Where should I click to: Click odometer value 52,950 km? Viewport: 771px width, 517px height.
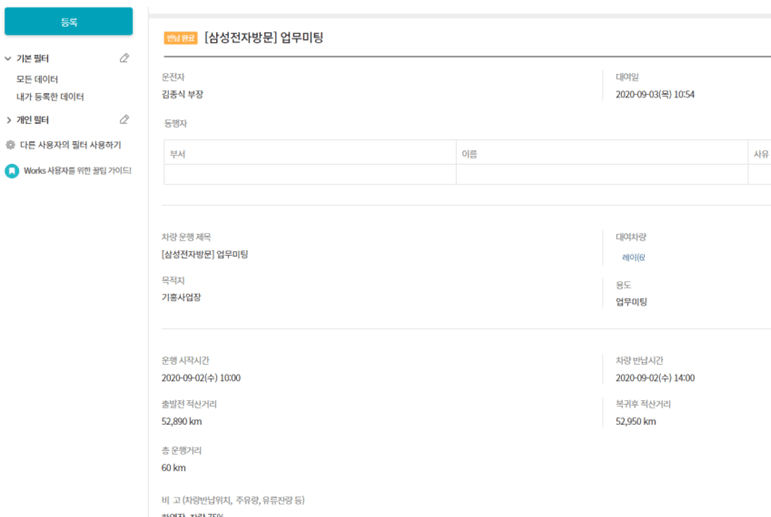click(x=636, y=421)
